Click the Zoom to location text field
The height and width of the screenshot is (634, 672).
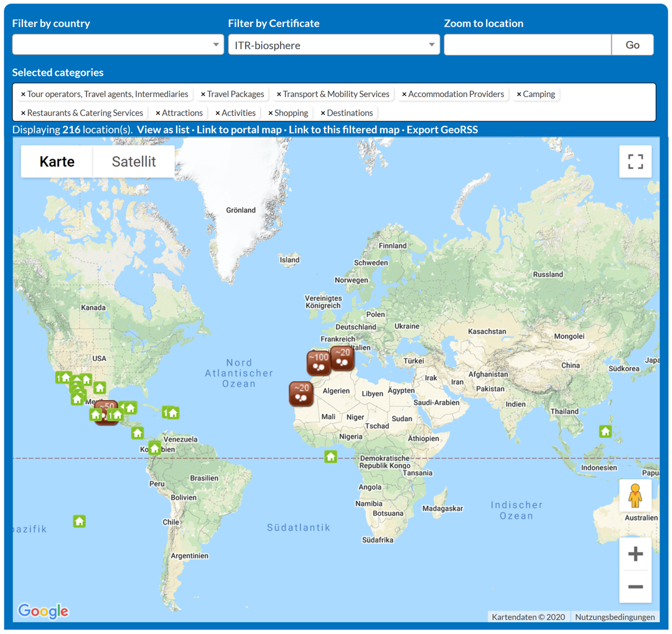tap(527, 45)
